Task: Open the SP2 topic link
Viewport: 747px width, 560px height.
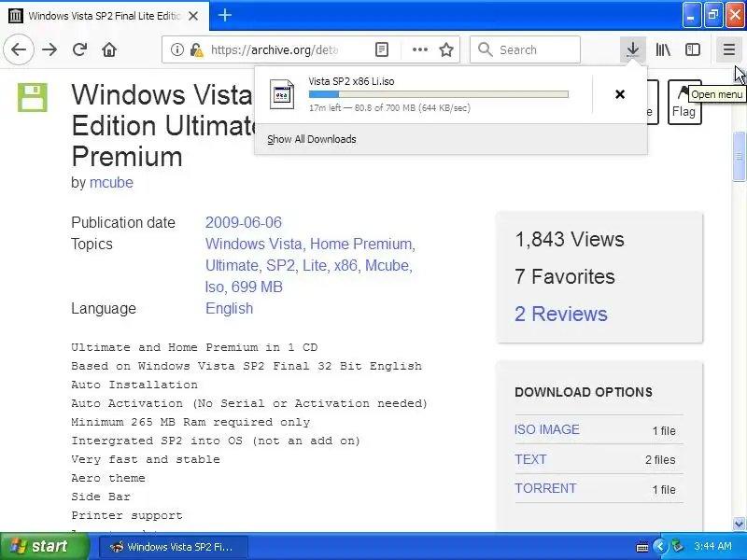Action: click(x=280, y=265)
